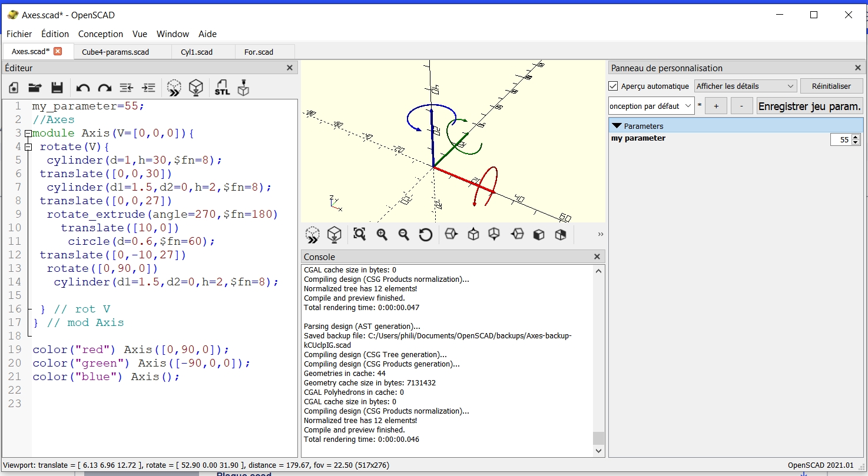Switch to the Cyl1.scad tab
Viewport: 868px width, 476px height.
point(203,52)
